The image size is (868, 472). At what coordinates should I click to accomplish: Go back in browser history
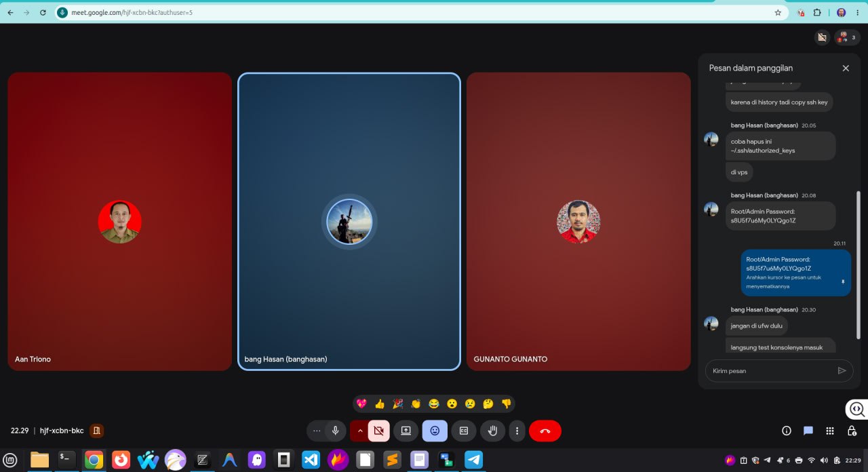[x=10, y=12]
